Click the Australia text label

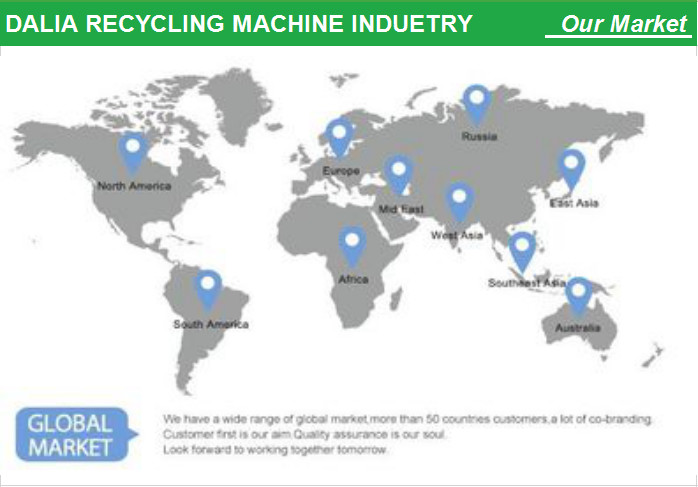click(578, 328)
